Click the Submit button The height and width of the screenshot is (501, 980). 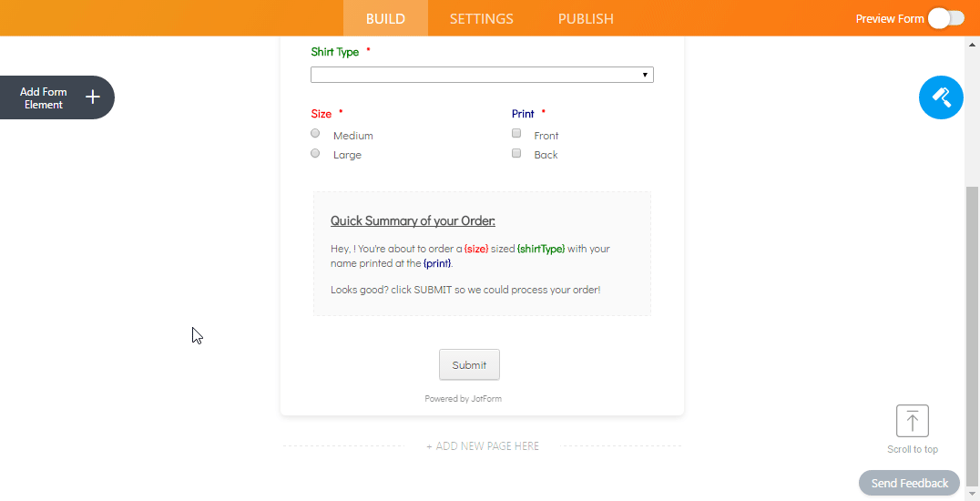click(x=469, y=364)
